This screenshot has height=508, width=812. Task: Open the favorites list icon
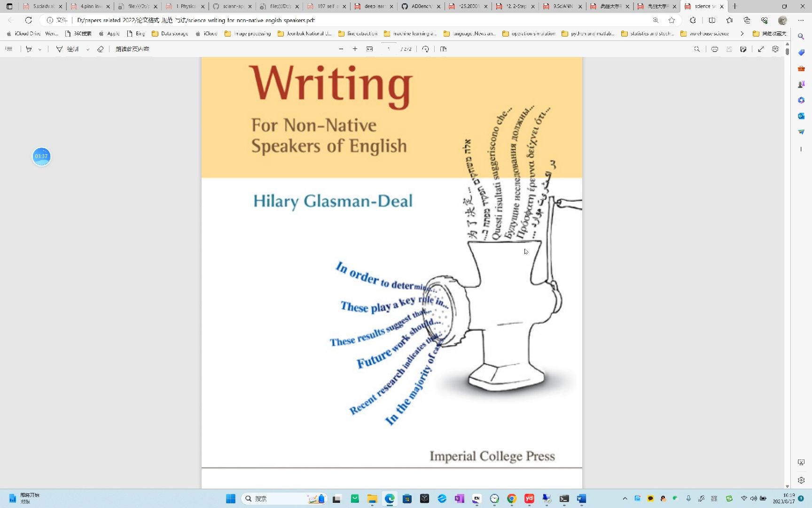click(x=729, y=20)
